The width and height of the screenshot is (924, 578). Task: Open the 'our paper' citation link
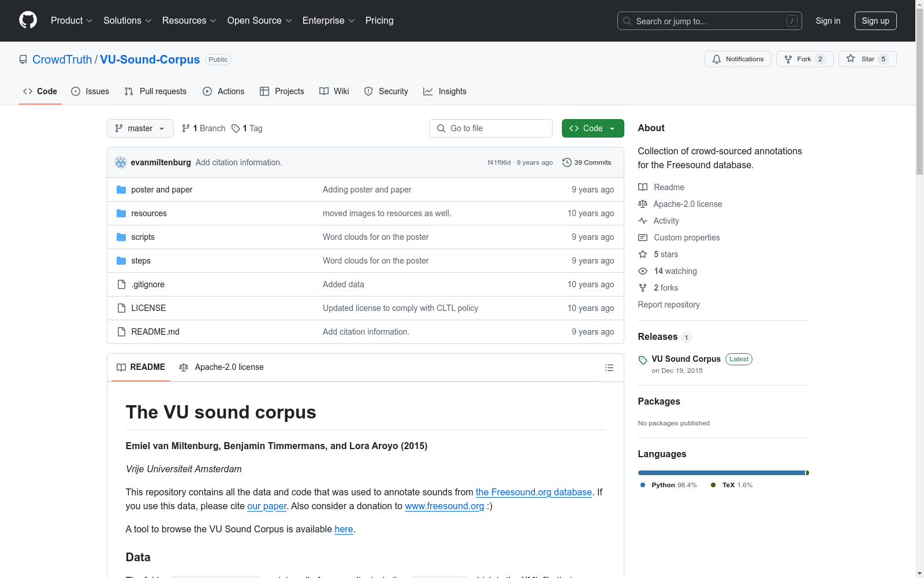coord(267,506)
